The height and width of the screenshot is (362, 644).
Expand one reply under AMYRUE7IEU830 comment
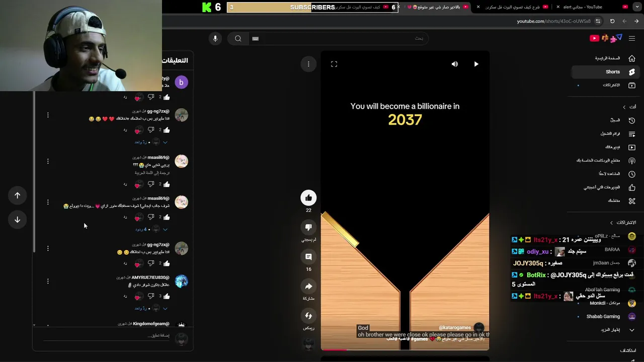(x=151, y=308)
